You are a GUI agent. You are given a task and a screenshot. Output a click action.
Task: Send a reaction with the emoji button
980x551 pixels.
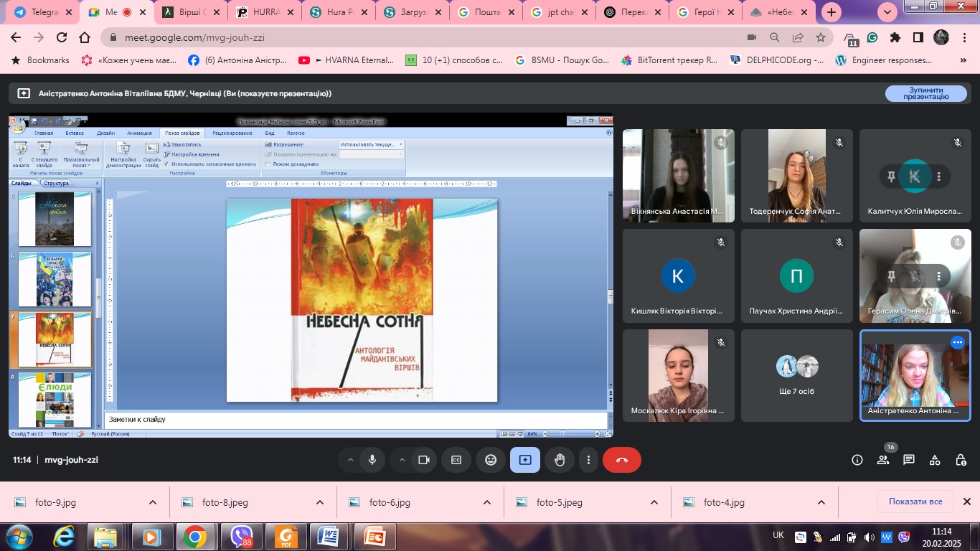pyautogui.click(x=491, y=460)
